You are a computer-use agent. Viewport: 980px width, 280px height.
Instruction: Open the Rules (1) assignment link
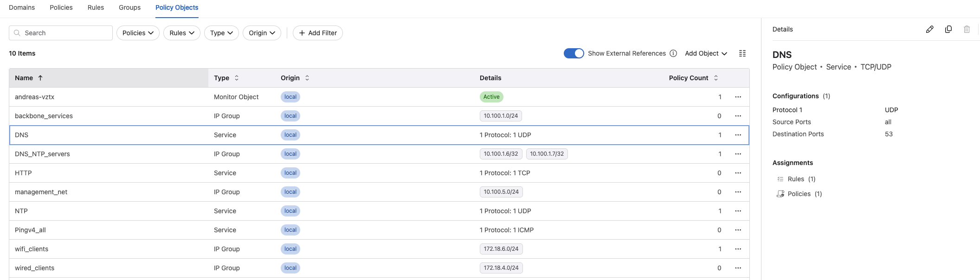pos(801,179)
